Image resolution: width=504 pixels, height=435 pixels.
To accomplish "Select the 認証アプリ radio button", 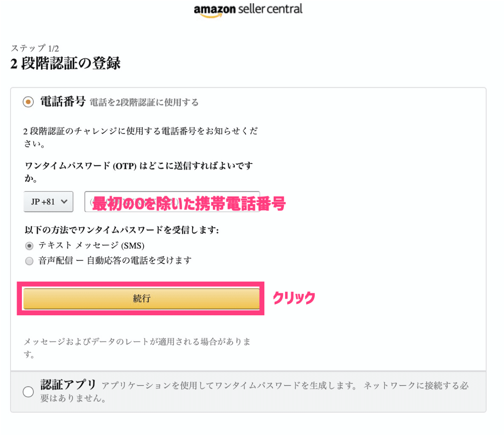I will point(28,392).
